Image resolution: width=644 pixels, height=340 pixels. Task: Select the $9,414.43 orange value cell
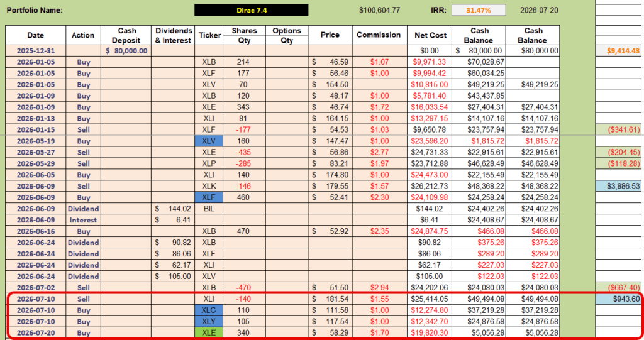point(618,51)
